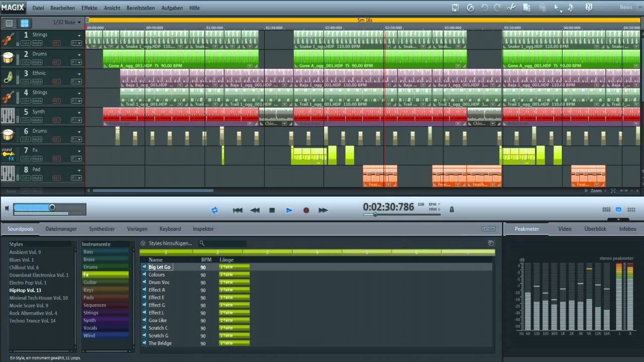The image size is (644, 362).
Task: Solo track 7 Fx
Action: click(25, 159)
